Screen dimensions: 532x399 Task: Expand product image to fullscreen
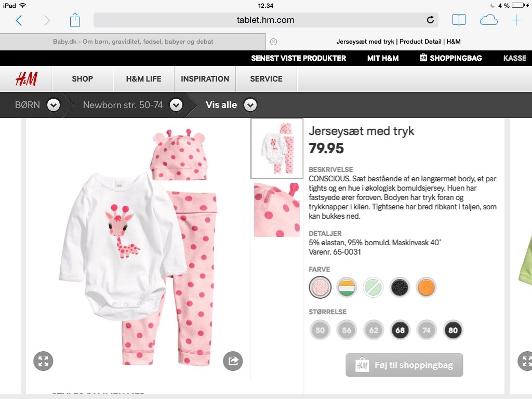tap(43, 361)
